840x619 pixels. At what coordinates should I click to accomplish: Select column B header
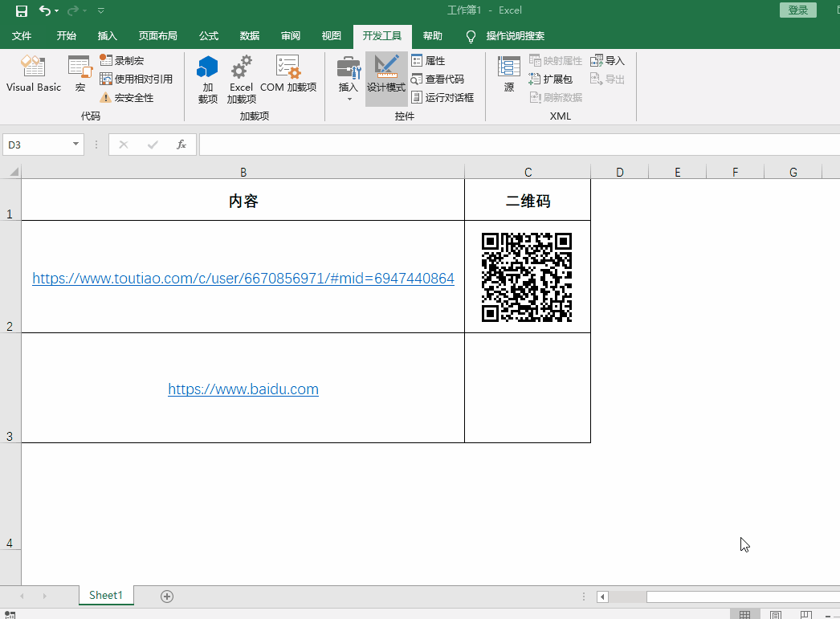(x=243, y=172)
